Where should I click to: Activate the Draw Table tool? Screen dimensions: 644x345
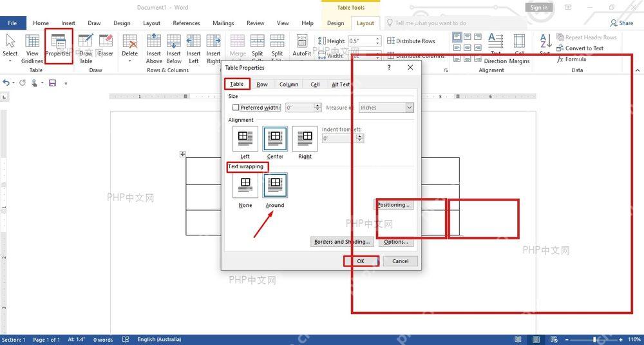coord(86,48)
